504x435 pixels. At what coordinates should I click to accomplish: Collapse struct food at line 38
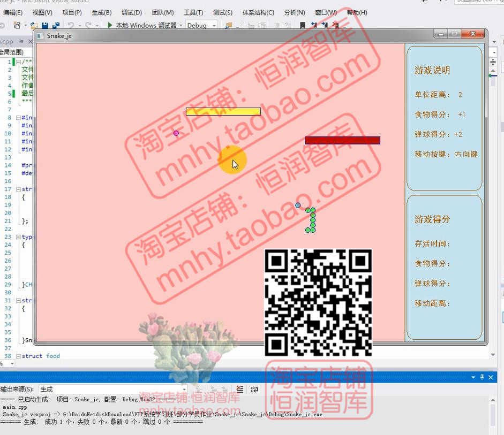tap(19, 356)
